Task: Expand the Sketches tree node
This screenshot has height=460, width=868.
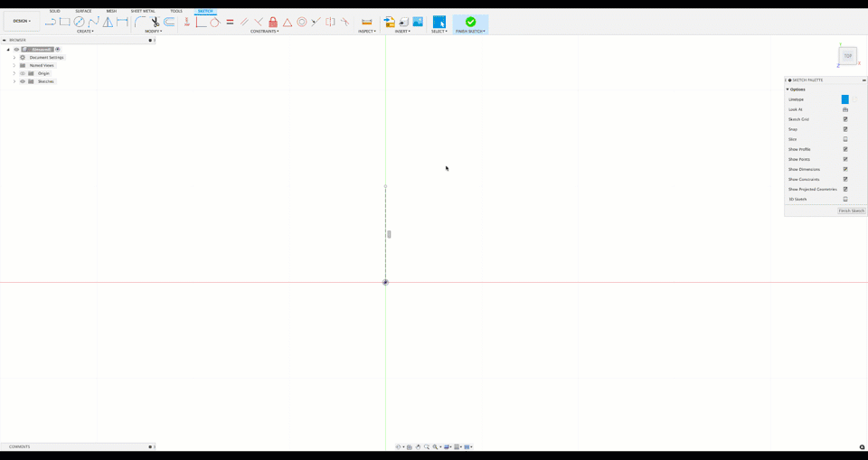Action: point(14,81)
